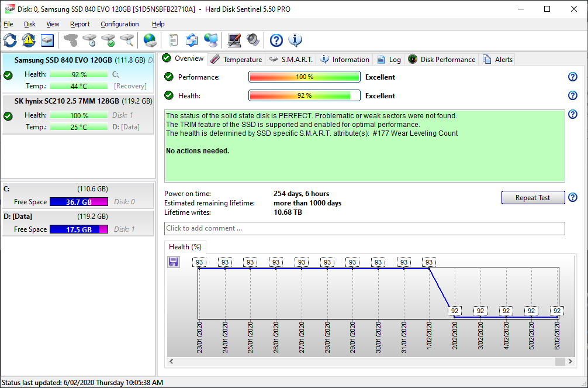Click the floppy save icon on health graph
The image size is (588, 388).
click(173, 262)
